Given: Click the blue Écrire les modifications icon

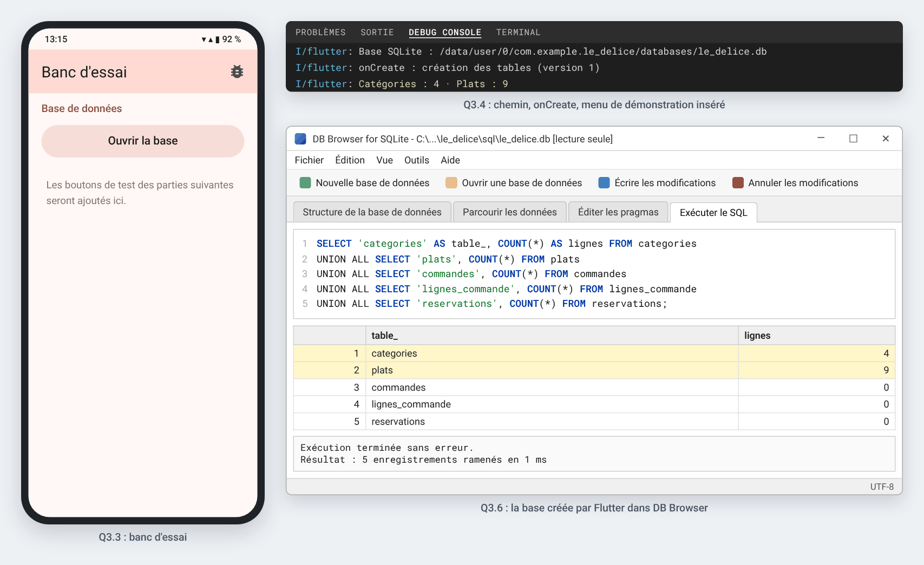Looking at the screenshot, I should 604,183.
